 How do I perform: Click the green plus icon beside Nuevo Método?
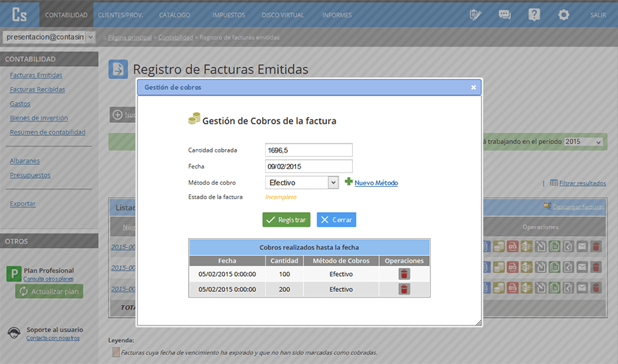coord(348,181)
